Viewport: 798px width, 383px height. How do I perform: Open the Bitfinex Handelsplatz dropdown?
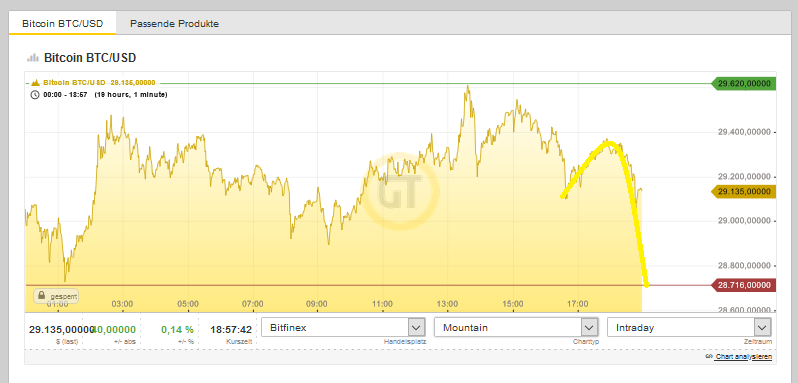pyautogui.click(x=343, y=327)
